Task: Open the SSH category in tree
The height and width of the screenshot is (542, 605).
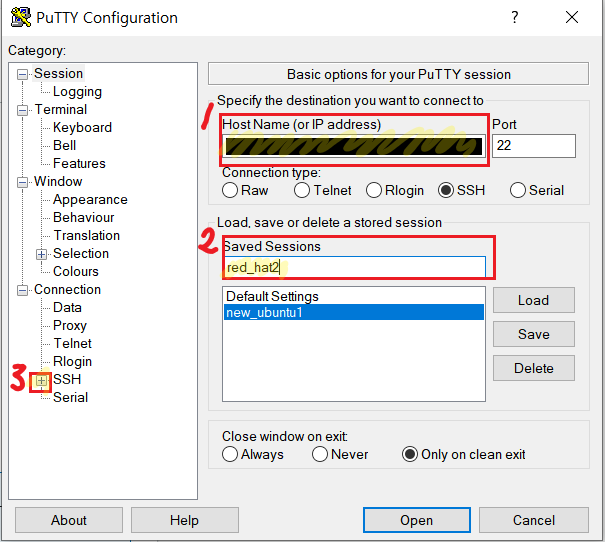Action: (67, 379)
